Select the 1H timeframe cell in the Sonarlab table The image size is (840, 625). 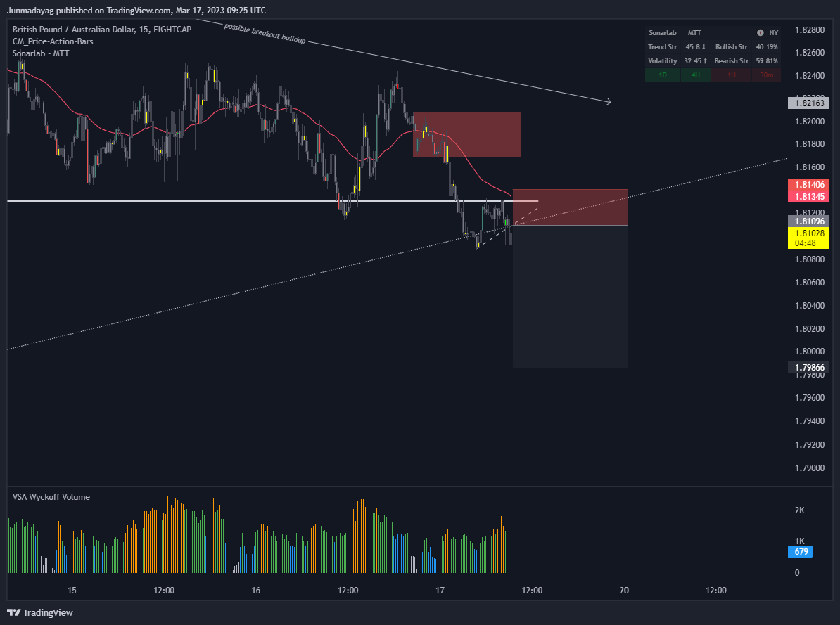731,75
